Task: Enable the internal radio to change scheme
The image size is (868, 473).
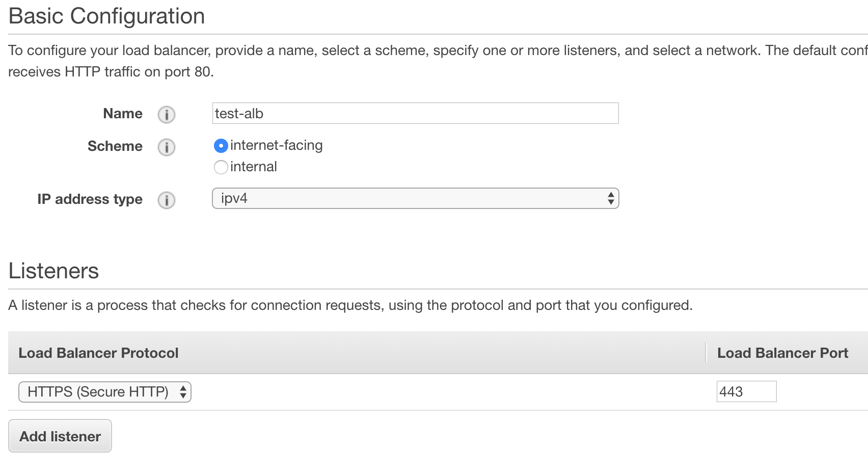Action: (x=221, y=167)
